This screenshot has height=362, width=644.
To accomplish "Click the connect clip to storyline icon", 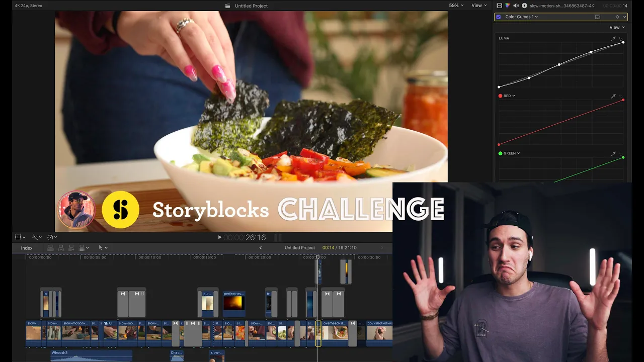I will tap(50, 247).
